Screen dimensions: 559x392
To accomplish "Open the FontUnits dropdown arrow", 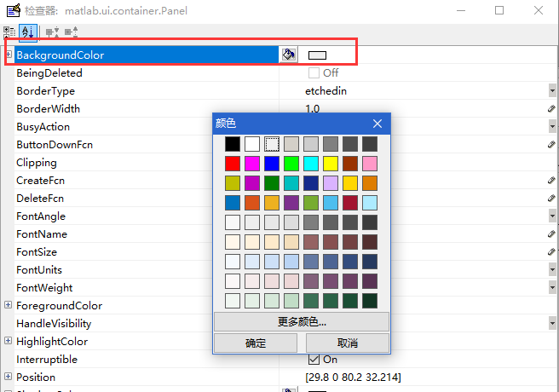I will coord(552,269).
